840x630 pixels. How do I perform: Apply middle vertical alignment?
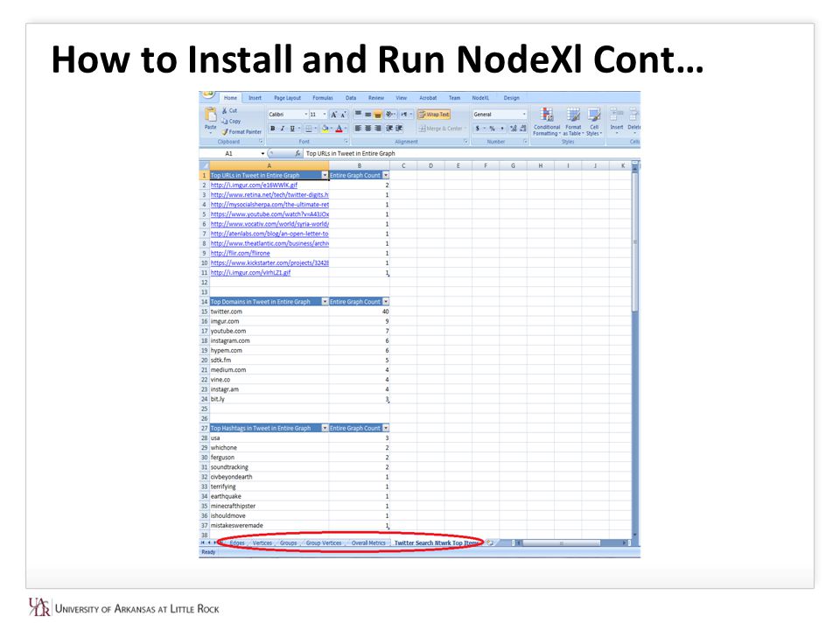click(368, 114)
